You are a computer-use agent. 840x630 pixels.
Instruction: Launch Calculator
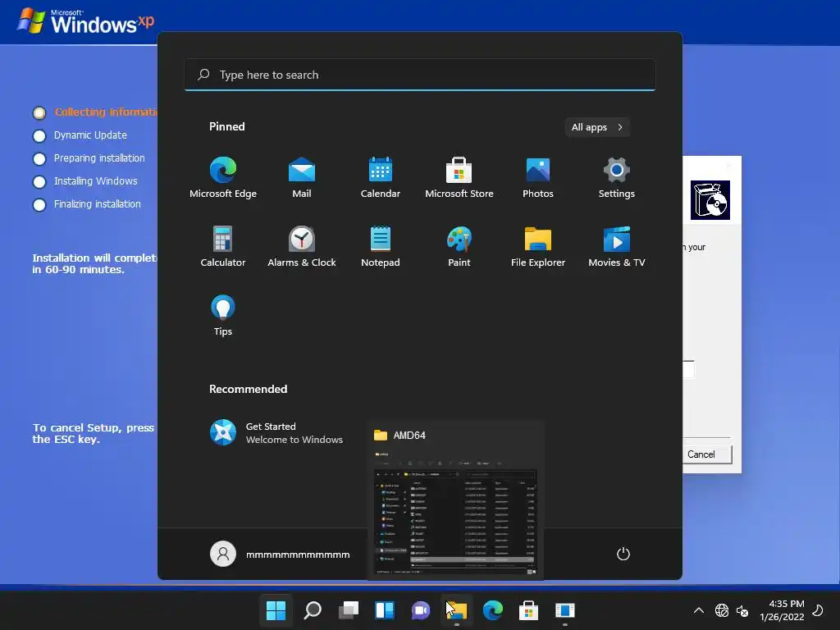pos(223,246)
